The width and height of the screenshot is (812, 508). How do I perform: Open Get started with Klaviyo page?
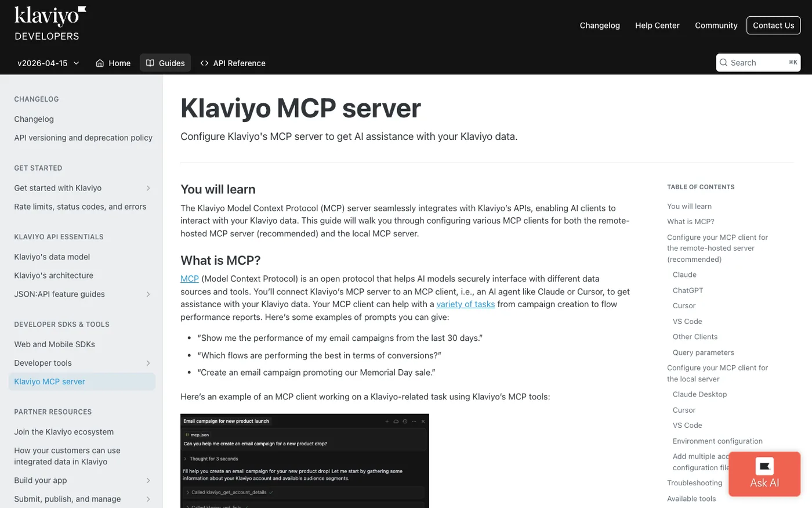(x=58, y=188)
